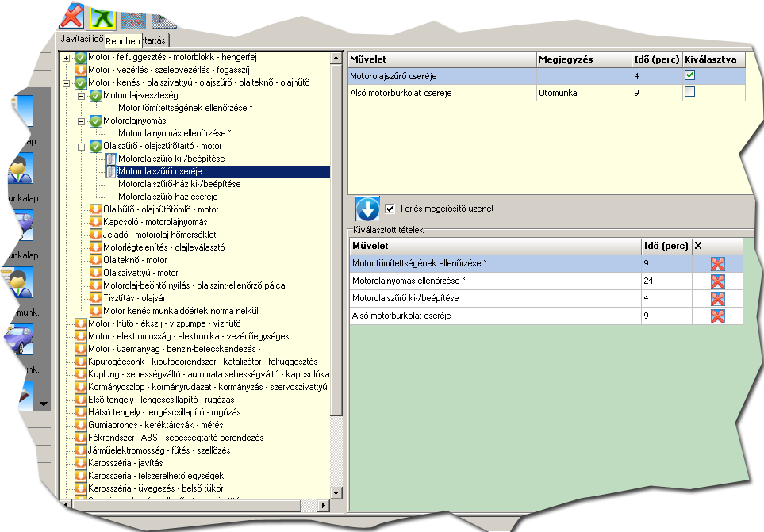764x532 pixels.
Task: Collapse 'Olajszűrő - olajszűrőtartó - motor' node
Action: click(81, 146)
